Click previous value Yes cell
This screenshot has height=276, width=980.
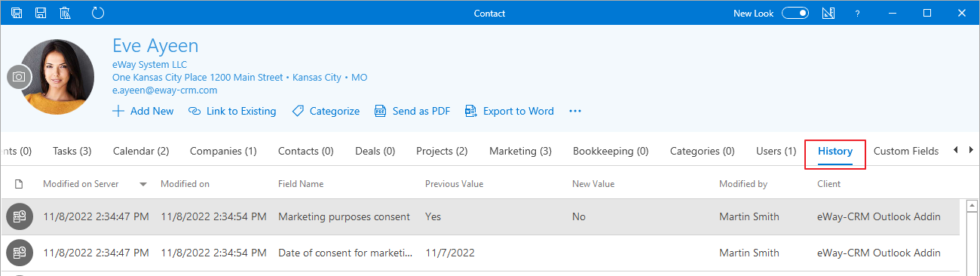pos(433,217)
